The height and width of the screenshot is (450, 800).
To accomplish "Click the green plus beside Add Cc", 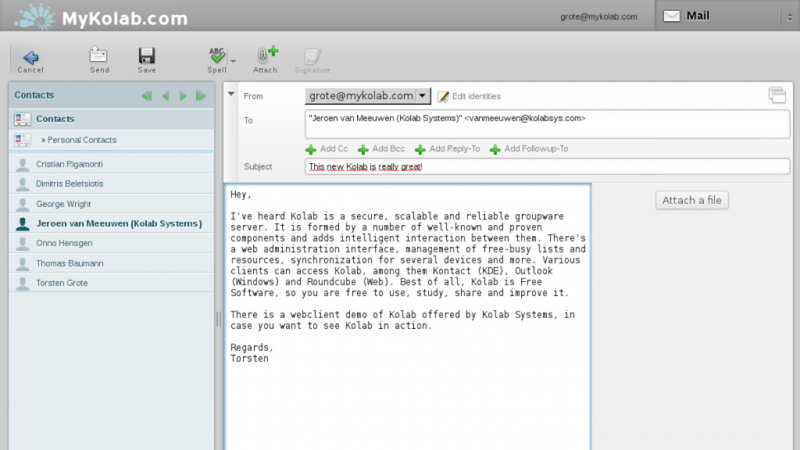I will pos(311,149).
